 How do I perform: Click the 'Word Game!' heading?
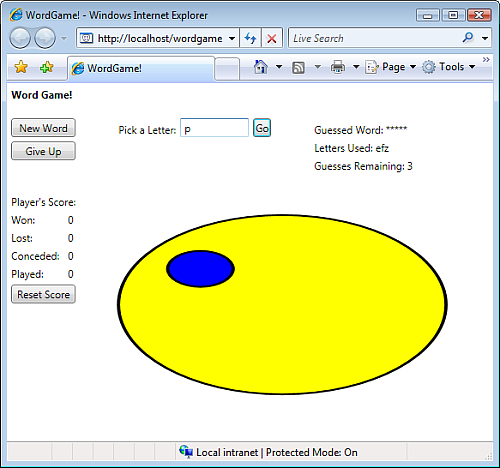[42, 95]
